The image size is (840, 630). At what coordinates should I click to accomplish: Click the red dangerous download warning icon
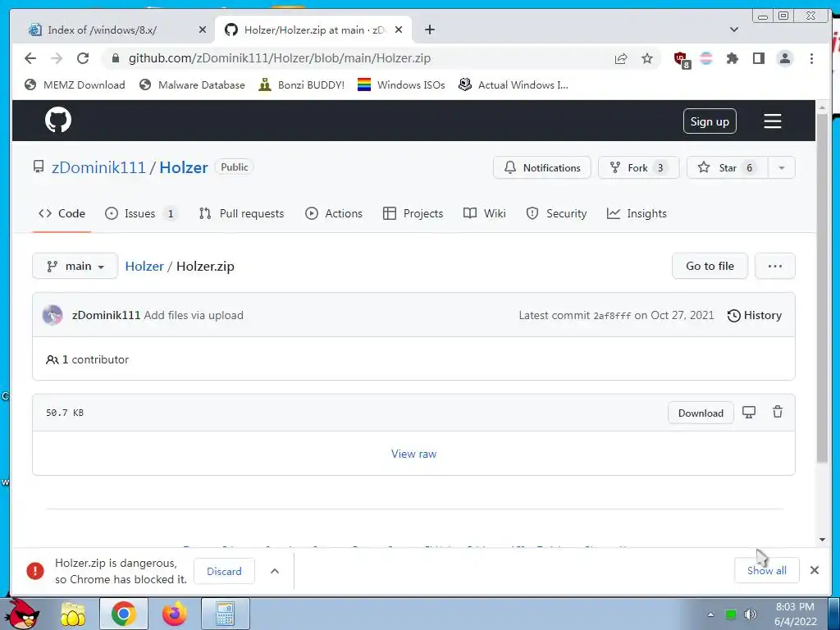(35, 571)
